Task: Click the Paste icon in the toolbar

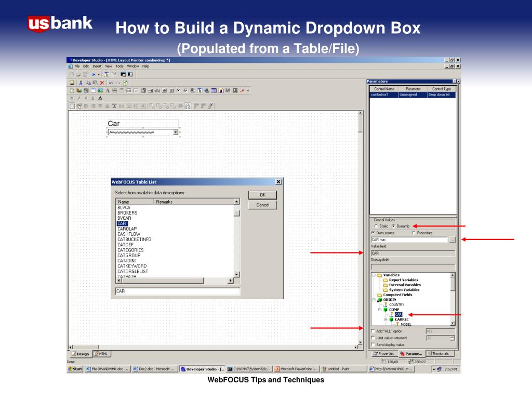Action: tap(96, 83)
